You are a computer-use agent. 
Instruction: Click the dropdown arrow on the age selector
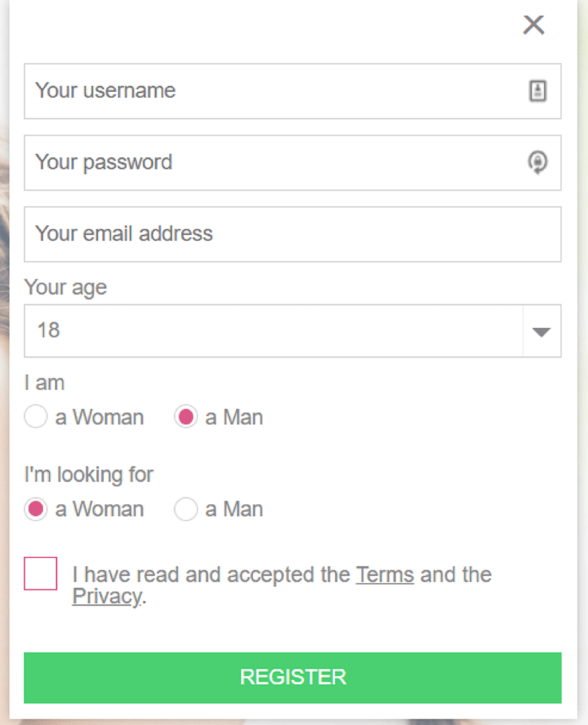(541, 331)
